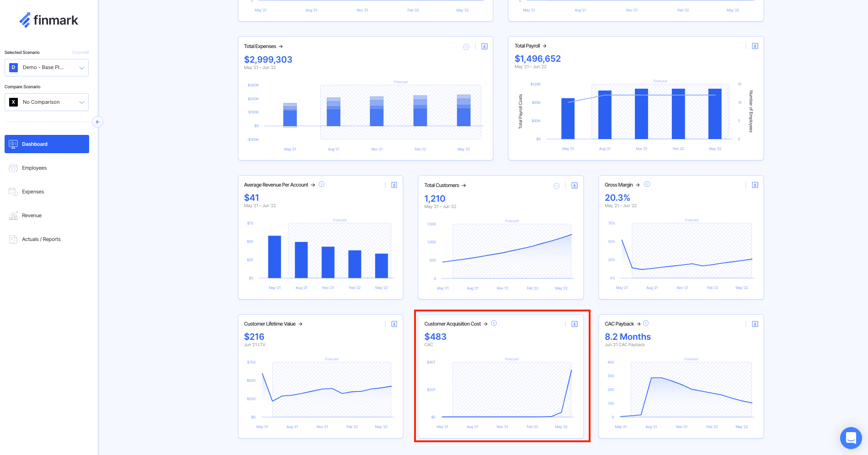Open Actuals / Reports section

click(41, 239)
